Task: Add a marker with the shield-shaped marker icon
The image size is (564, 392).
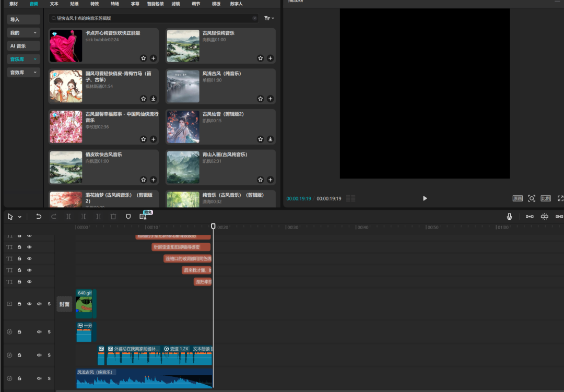Action: [128, 217]
